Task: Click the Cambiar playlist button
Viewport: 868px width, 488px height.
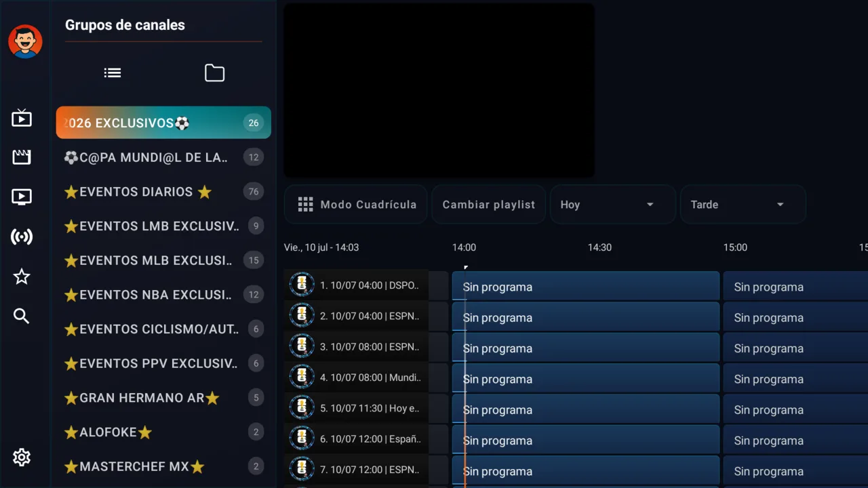Action: coord(489,205)
